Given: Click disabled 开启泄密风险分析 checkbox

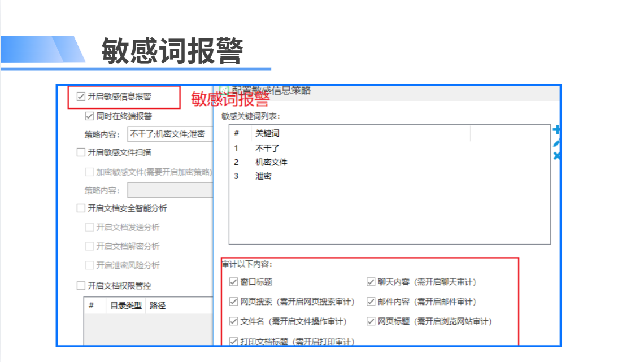Looking at the screenshot, I should (89, 265).
